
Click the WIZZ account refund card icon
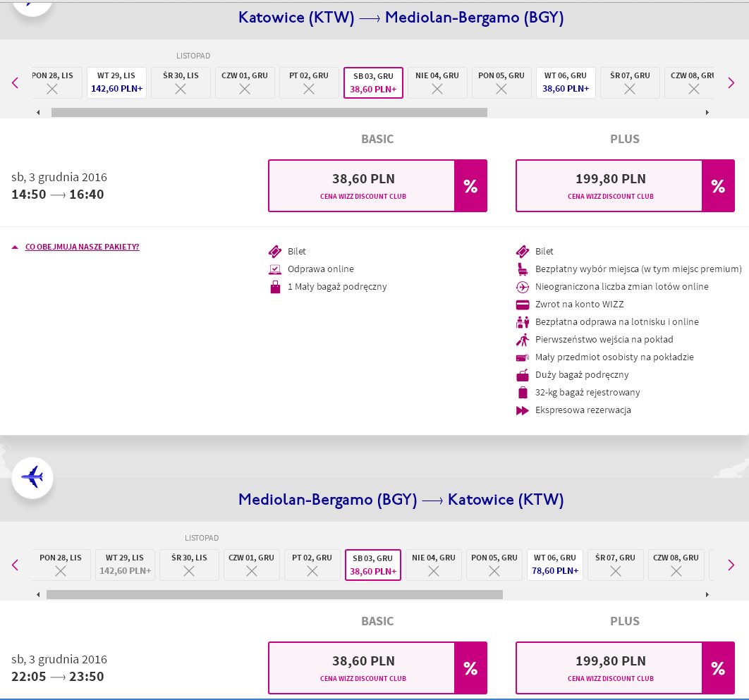[x=523, y=305]
